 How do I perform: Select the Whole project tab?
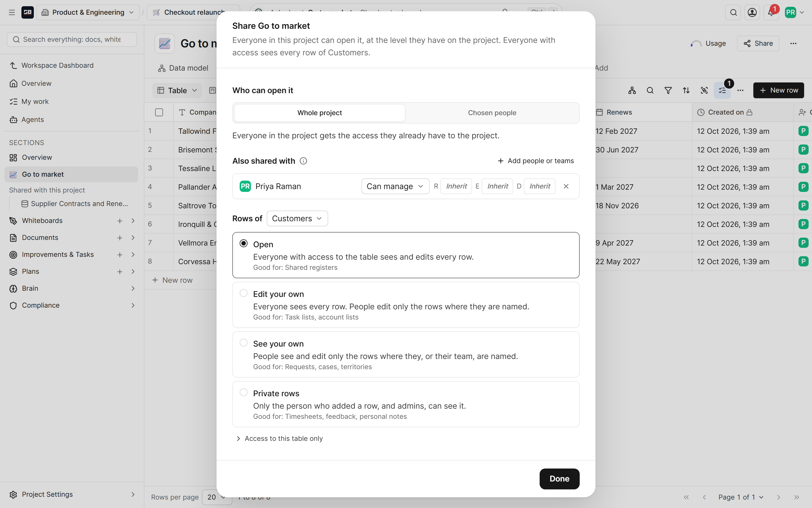click(x=319, y=113)
